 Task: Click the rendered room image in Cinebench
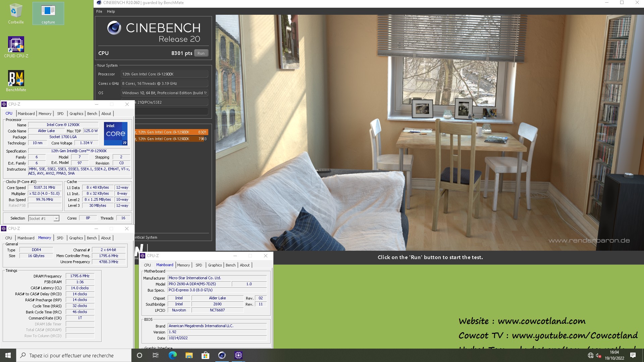point(429,133)
